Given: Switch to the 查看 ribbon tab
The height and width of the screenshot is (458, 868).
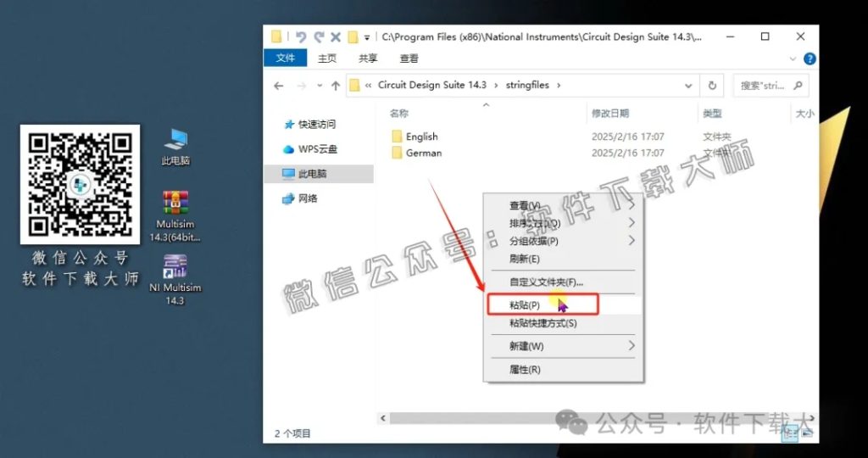Looking at the screenshot, I should (409, 59).
